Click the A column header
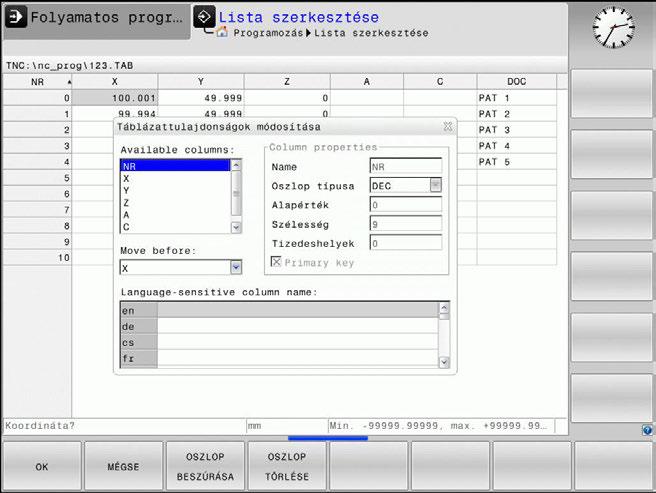656x493 pixels. click(x=366, y=82)
